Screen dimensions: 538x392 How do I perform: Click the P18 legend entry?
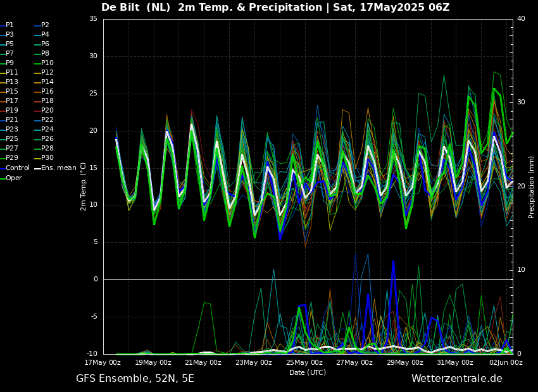[47, 101]
